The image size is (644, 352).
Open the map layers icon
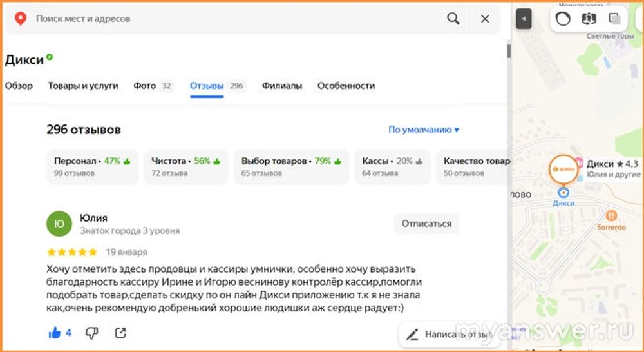616,19
